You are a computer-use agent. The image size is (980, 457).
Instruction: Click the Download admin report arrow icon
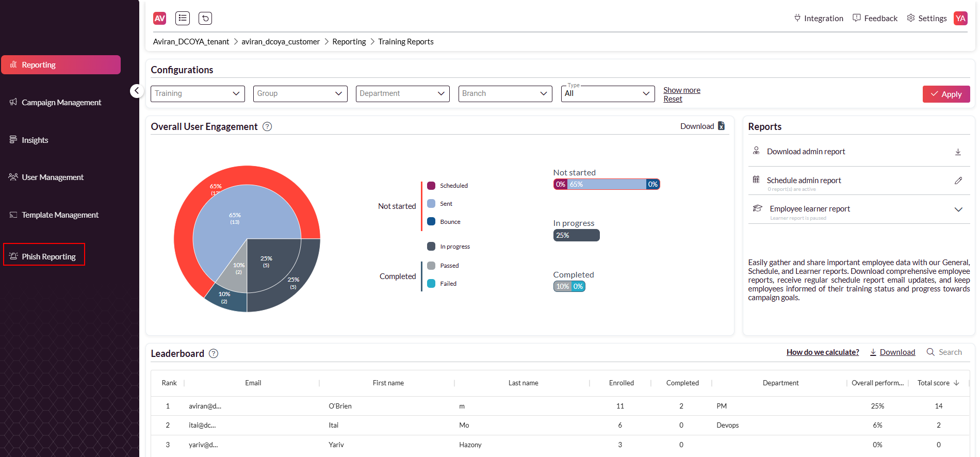point(958,152)
